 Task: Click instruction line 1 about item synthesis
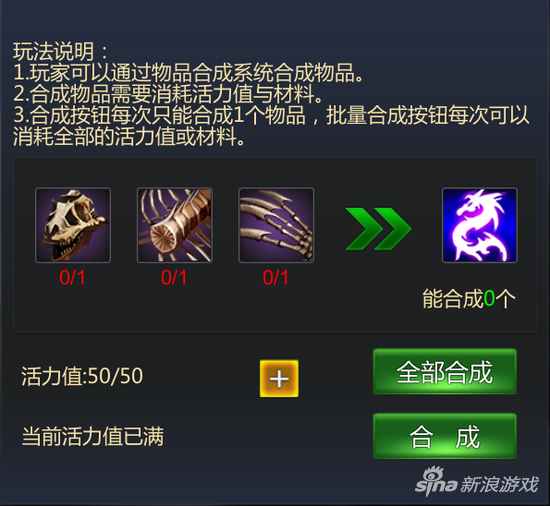pos(189,73)
